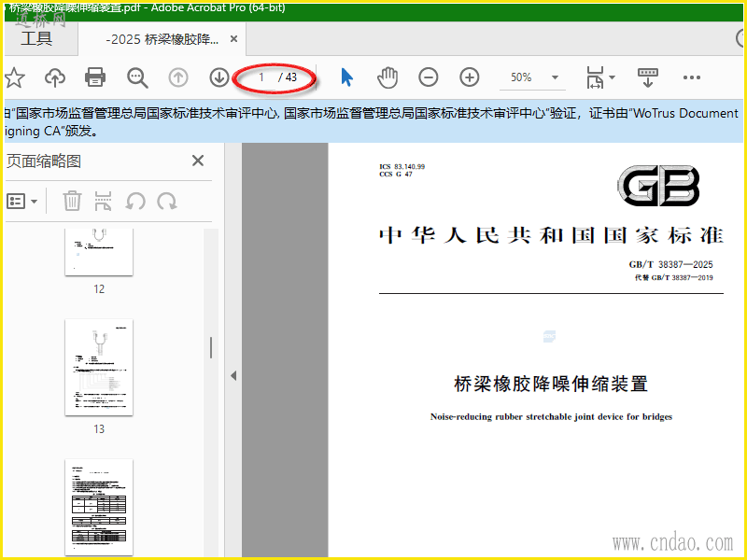Image resolution: width=747 pixels, height=560 pixels.
Task: Open the thumbnail options list icon
Action: coord(16,202)
